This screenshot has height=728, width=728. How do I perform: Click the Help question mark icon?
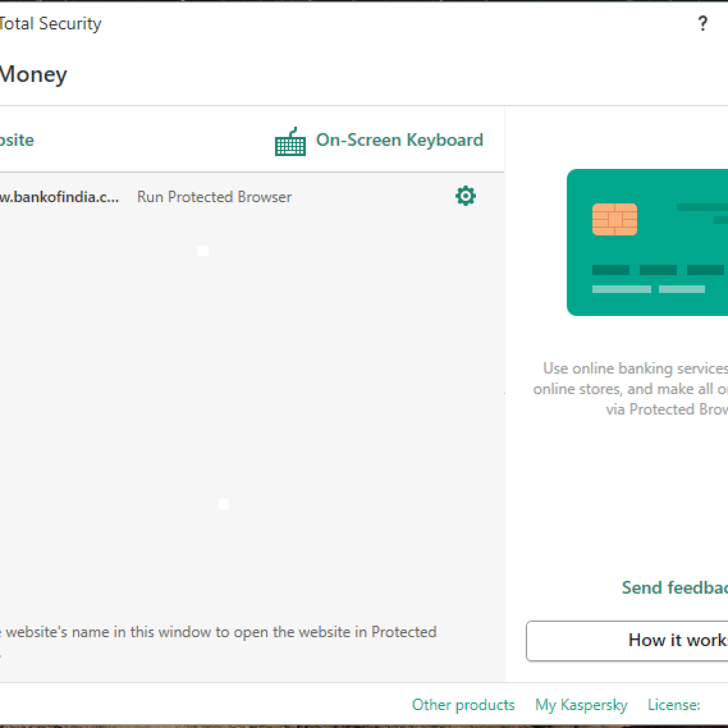tap(703, 23)
